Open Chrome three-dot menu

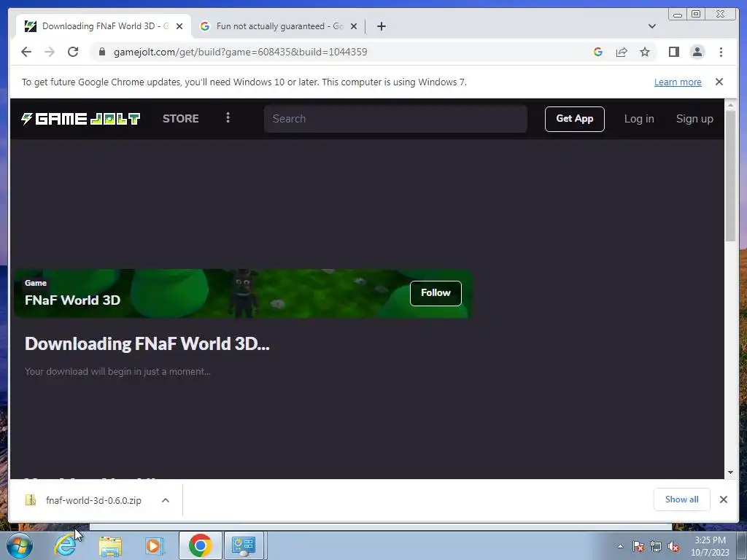point(721,52)
